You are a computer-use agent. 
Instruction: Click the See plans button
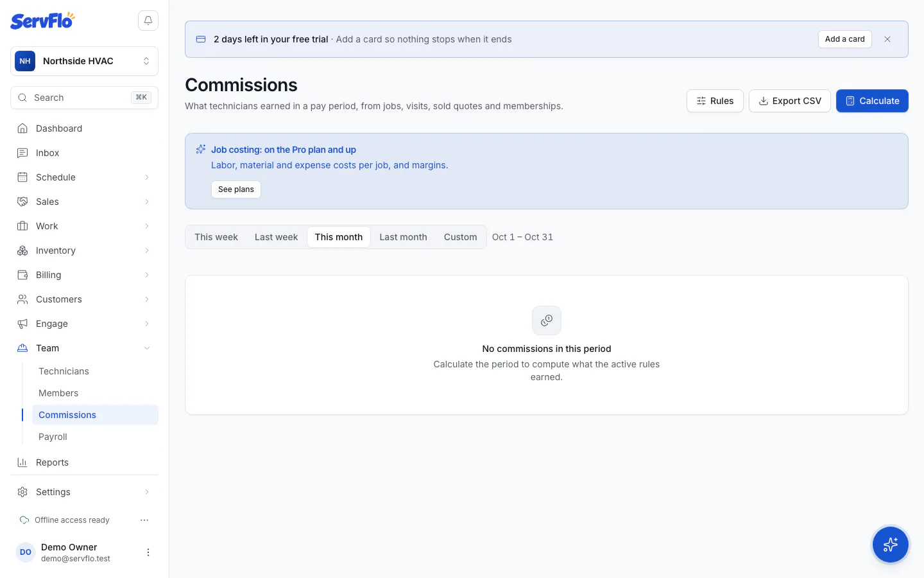point(236,189)
